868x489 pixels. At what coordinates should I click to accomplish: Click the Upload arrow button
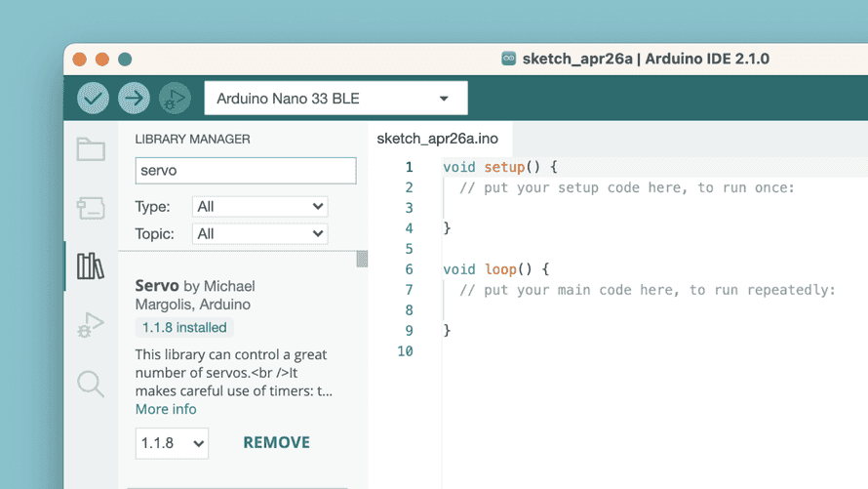(x=134, y=98)
